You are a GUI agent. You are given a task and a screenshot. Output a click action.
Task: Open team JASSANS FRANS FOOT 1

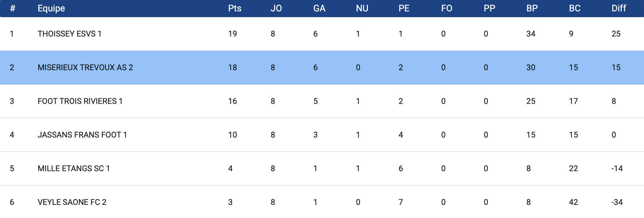82,135
